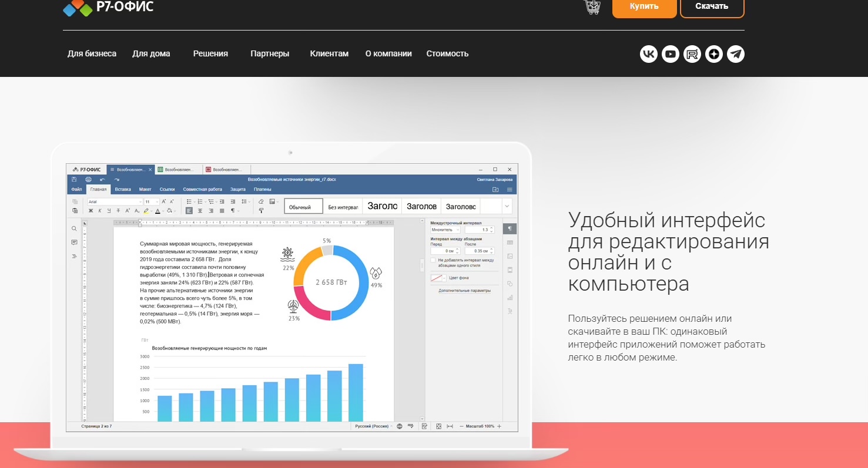Click the fit to width icon

tap(450, 426)
